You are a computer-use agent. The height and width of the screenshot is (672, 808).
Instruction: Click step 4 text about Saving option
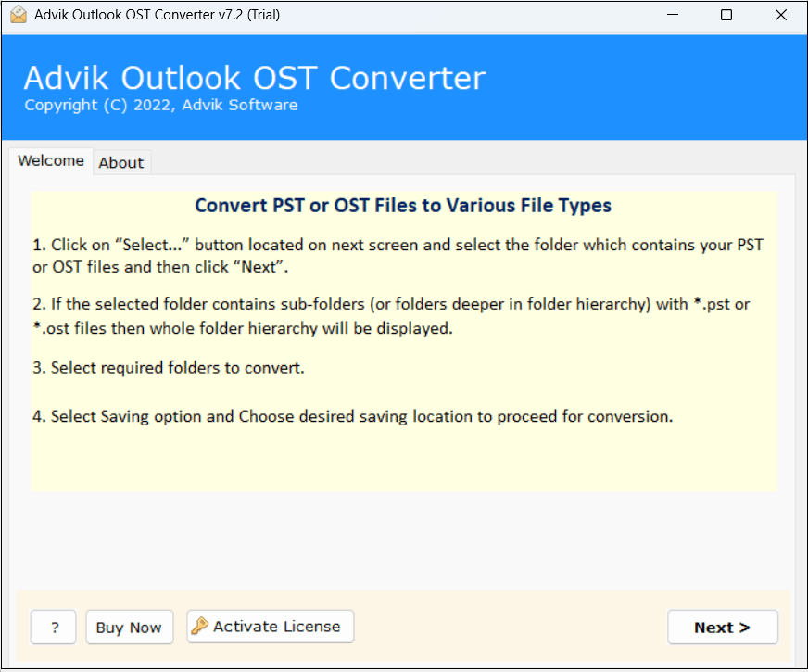point(353,416)
